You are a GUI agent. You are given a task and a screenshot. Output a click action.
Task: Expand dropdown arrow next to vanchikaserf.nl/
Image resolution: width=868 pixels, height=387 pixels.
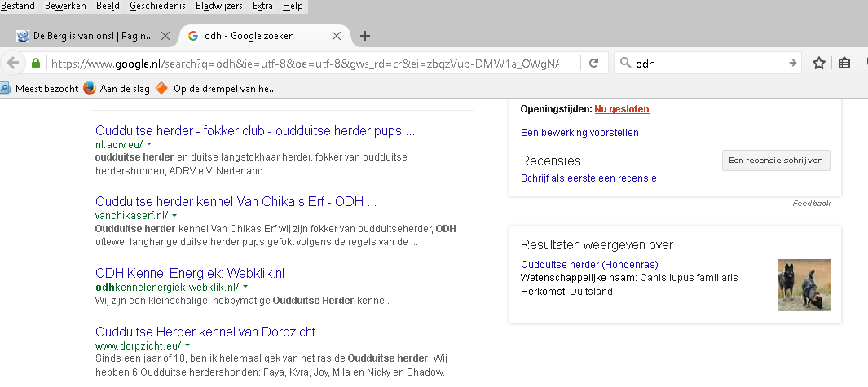point(174,215)
